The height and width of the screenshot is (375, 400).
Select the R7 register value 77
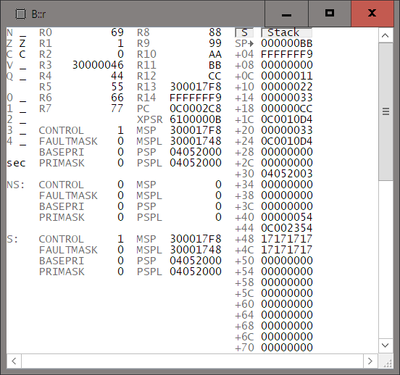pos(117,109)
